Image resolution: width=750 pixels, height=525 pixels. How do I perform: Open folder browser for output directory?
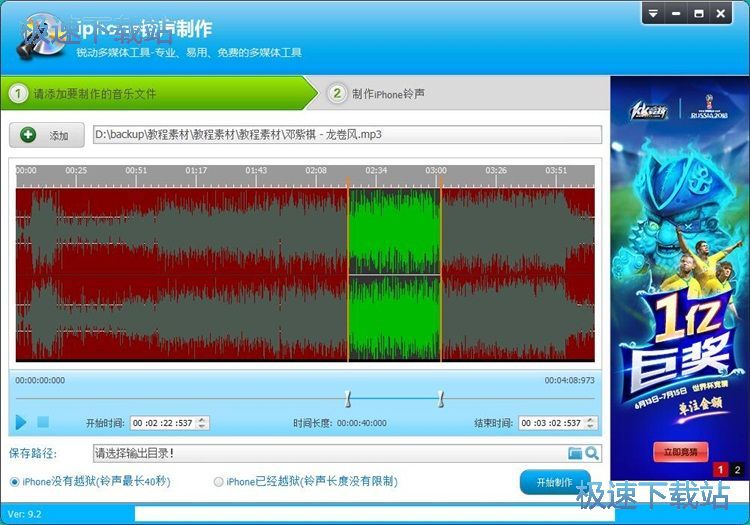pos(575,453)
